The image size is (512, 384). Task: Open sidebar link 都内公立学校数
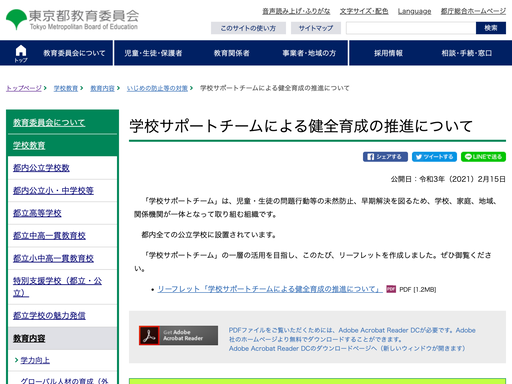point(41,168)
